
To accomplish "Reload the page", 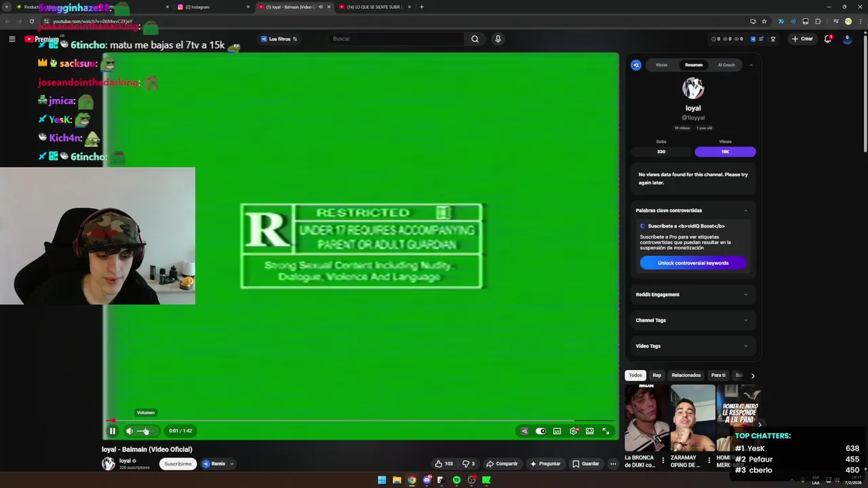I will point(31,21).
